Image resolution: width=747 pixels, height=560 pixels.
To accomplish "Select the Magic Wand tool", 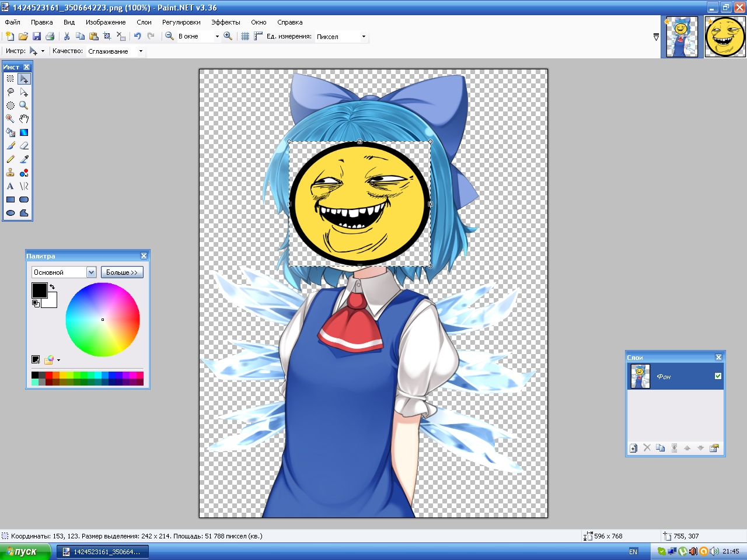I will point(11,118).
